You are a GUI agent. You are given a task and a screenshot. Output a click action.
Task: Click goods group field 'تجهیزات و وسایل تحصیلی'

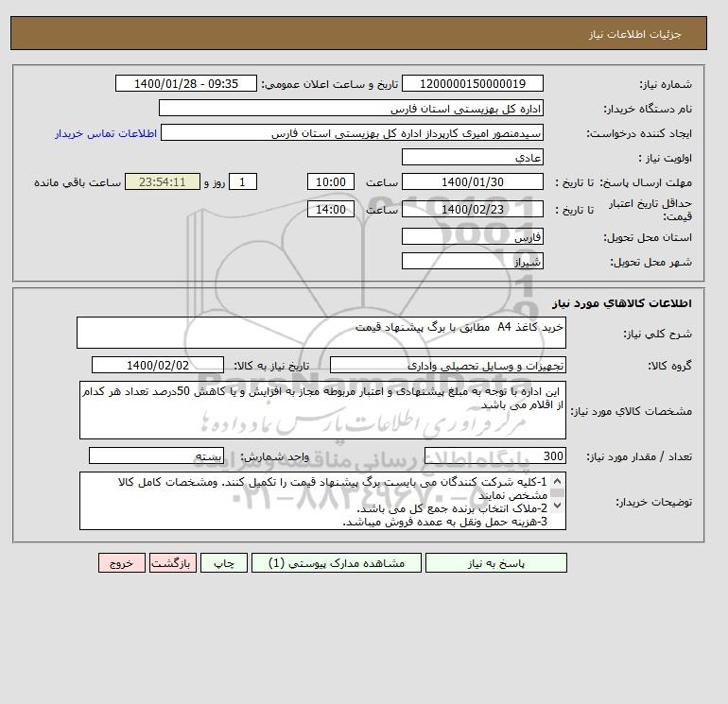click(x=447, y=365)
